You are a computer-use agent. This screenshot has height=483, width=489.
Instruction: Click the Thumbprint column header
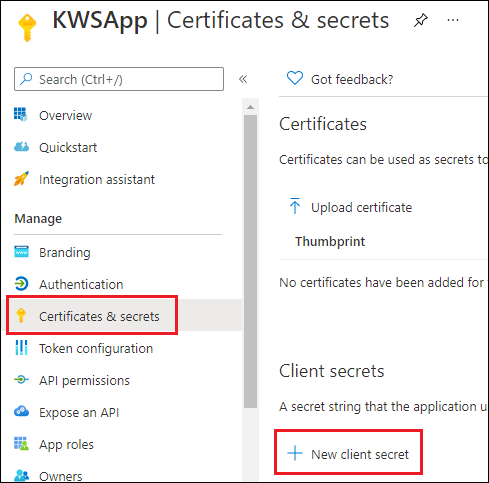click(x=330, y=241)
